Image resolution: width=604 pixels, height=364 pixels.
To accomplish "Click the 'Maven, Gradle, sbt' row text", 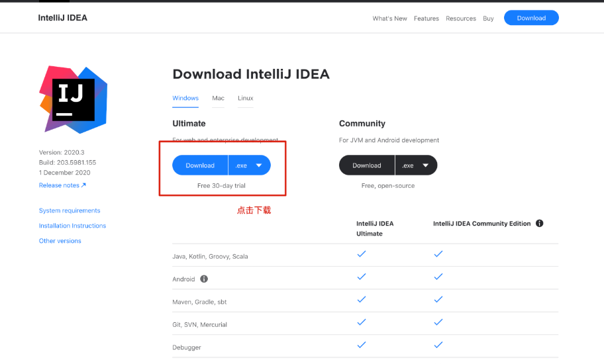I will click(199, 302).
